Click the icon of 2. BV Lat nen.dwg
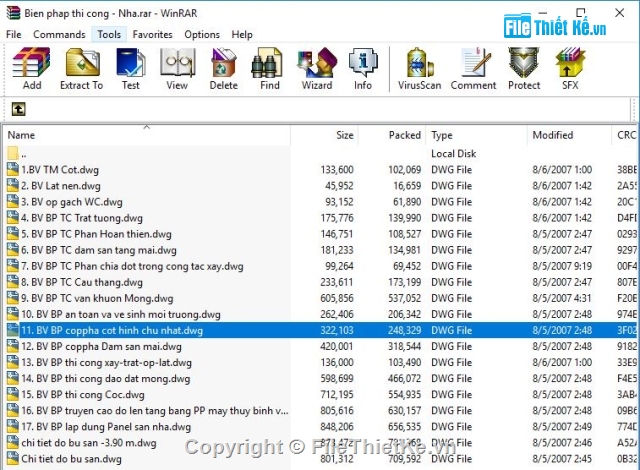The image size is (640, 470). (x=13, y=186)
